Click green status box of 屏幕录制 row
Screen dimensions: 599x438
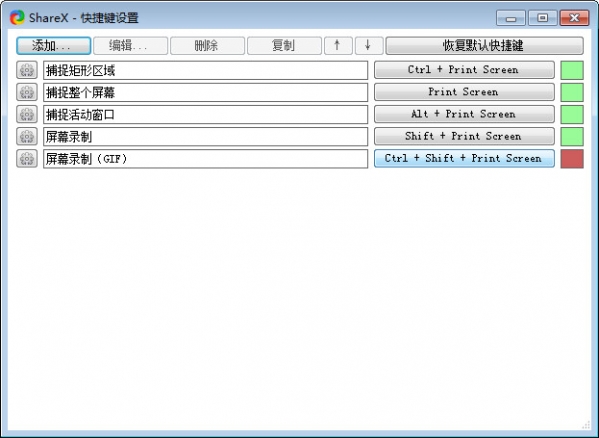pyautogui.click(x=572, y=137)
